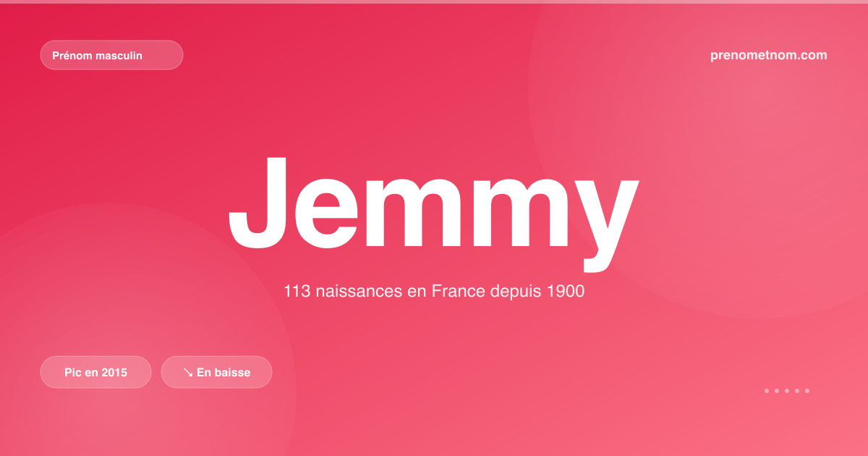
Task: Open the prenometnom.com site link
Action: (769, 55)
